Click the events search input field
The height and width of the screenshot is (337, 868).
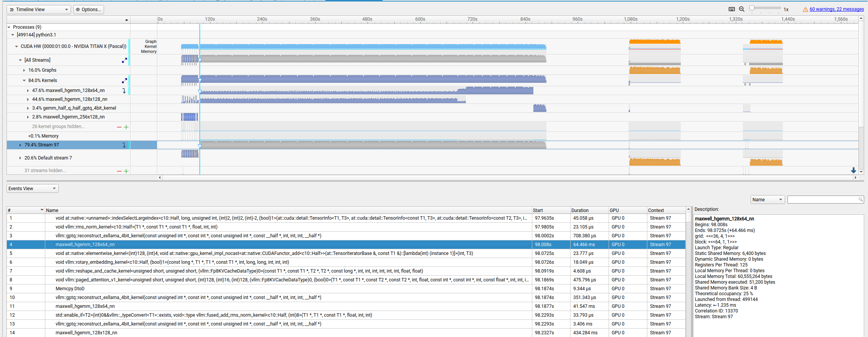(x=823, y=200)
